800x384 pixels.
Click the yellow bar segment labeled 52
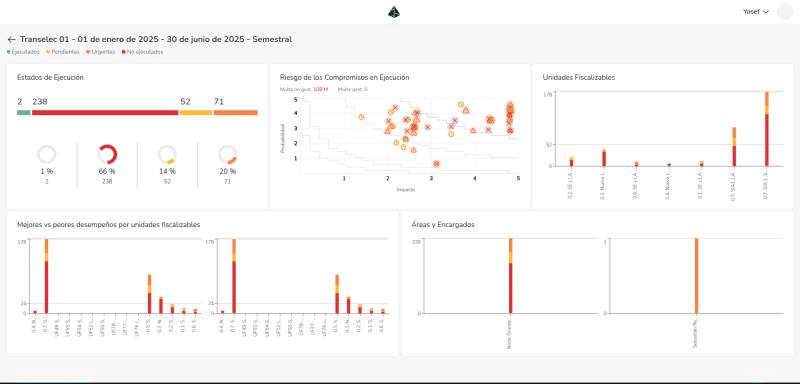click(196, 112)
